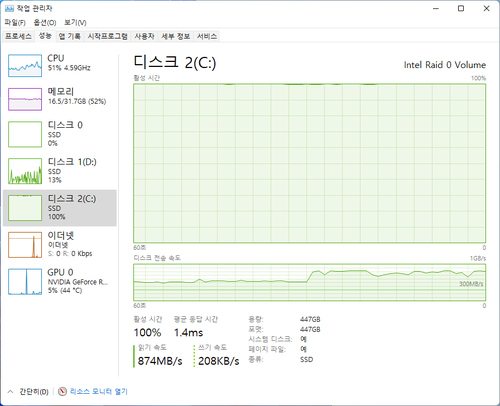Open the 옵션(O) menu
Image resolution: width=500 pixels, height=406 pixels.
click(x=45, y=22)
